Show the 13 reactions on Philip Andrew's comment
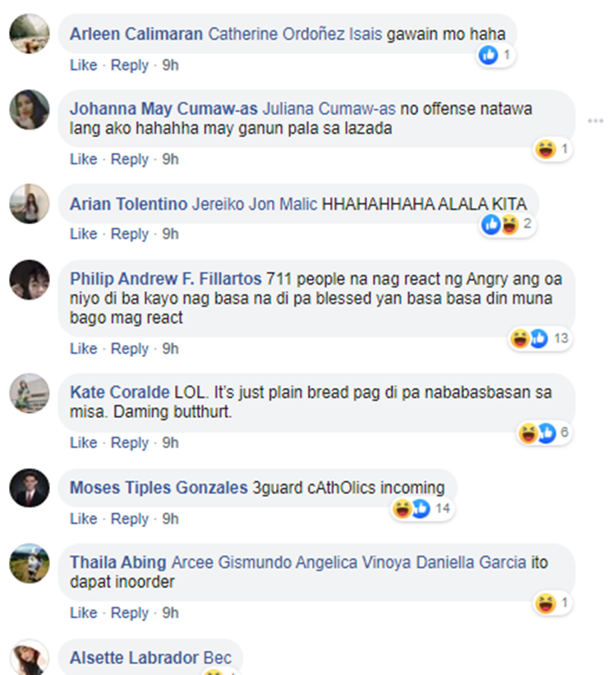616x675 pixels. coord(540,338)
